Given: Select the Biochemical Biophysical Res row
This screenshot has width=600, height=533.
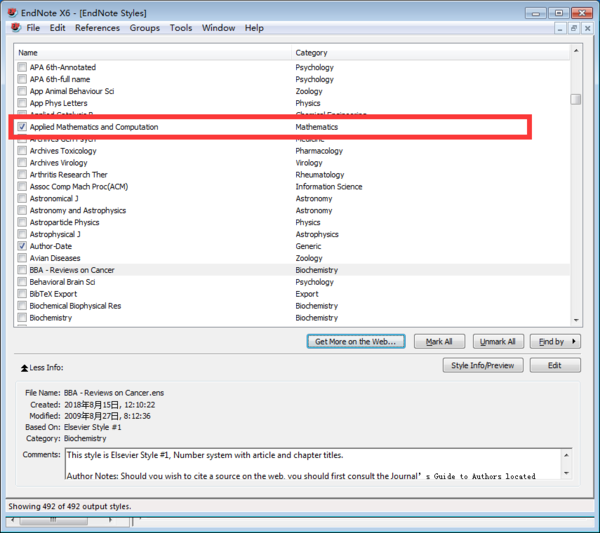Looking at the screenshot, I should pos(293,306).
